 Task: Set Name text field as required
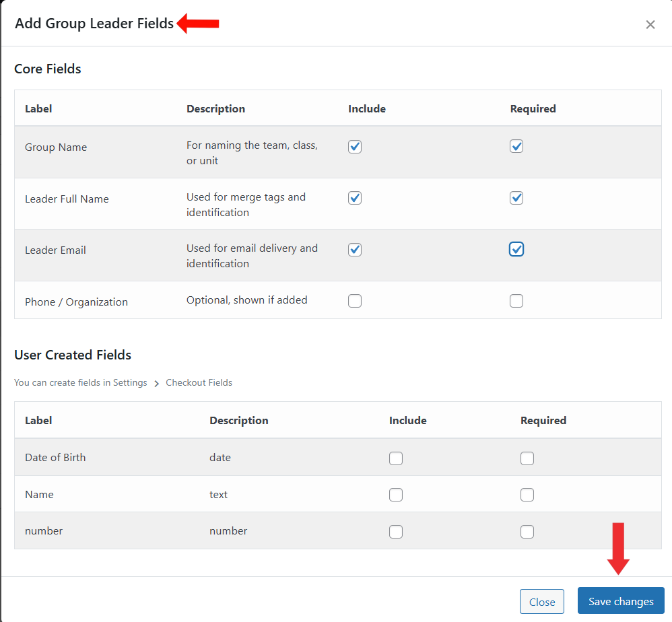pos(527,495)
